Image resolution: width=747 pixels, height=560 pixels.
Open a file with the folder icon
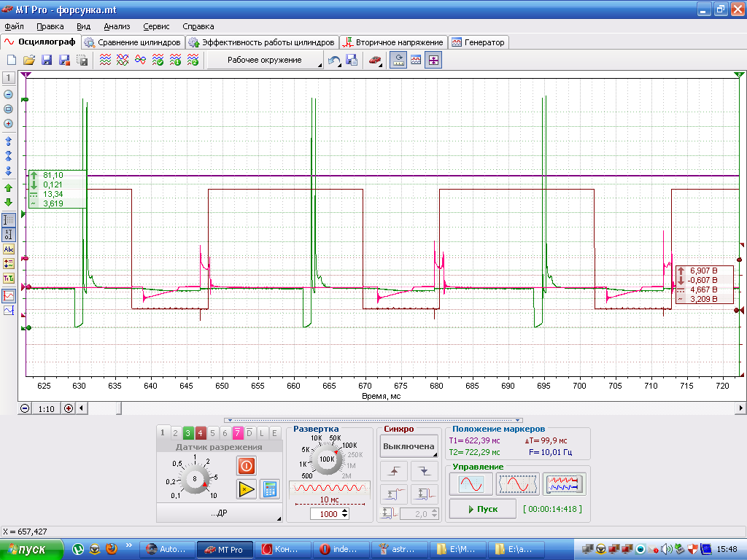[x=29, y=60]
